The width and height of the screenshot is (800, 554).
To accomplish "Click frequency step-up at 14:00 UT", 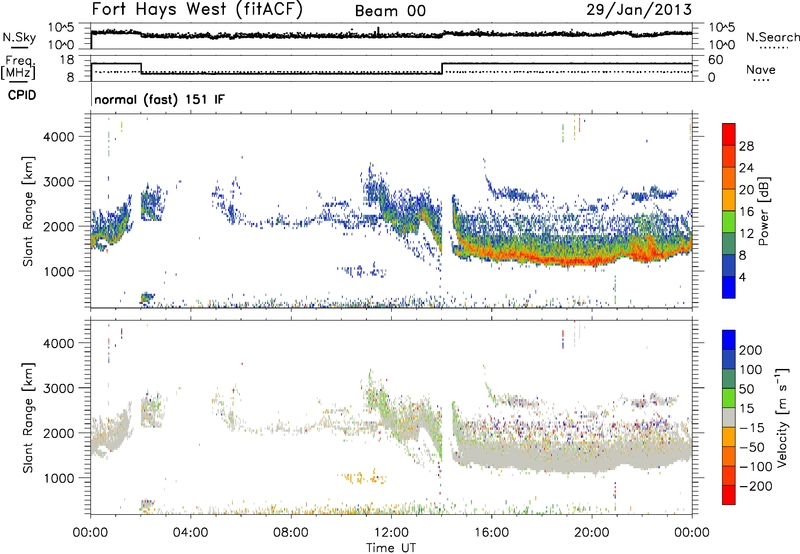I will pos(442,68).
